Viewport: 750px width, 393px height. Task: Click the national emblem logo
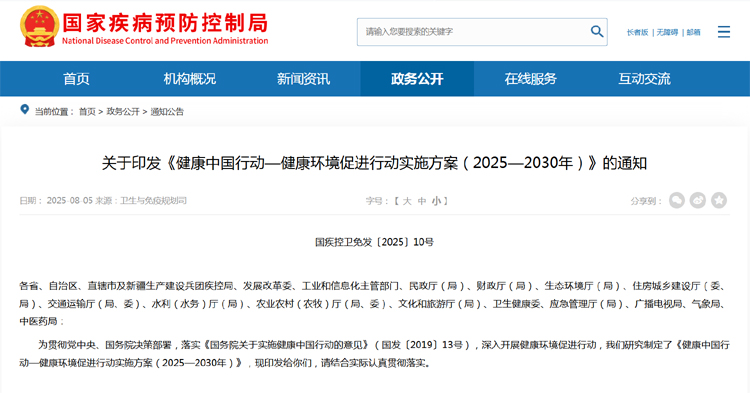coord(40,26)
